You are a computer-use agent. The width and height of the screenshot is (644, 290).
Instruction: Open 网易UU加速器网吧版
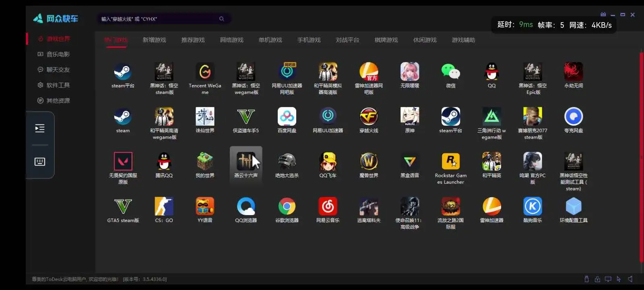(287, 72)
